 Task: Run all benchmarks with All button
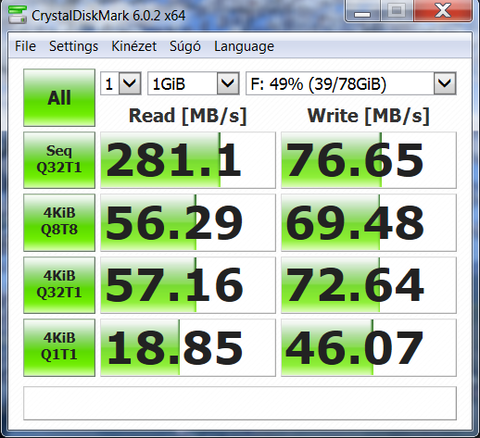pos(59,98)
